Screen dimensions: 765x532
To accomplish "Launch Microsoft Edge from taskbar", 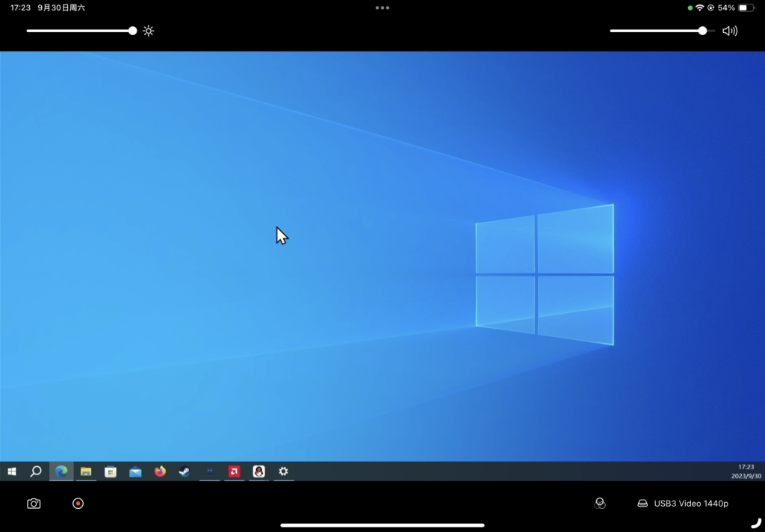I will pyautogui.click(x=61, y=471).
